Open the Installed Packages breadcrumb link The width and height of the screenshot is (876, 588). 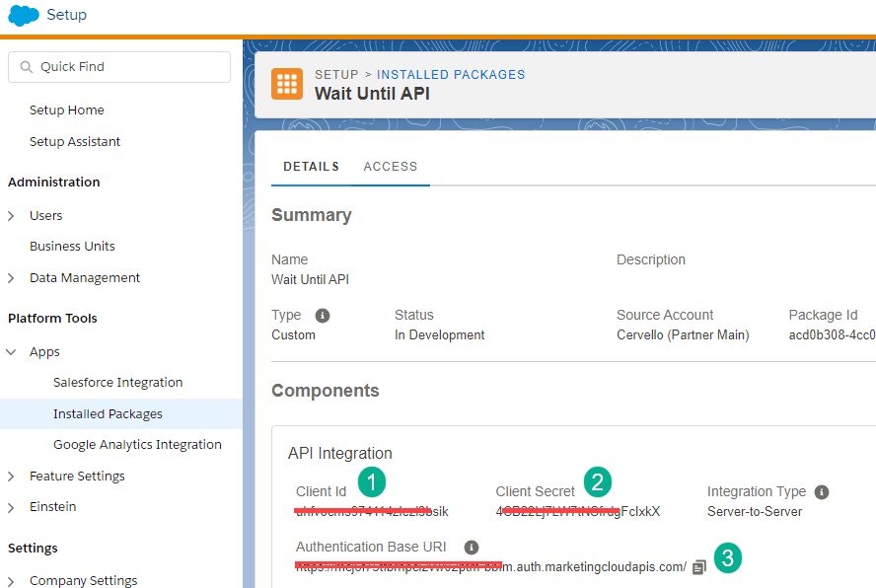coord(451,75)
